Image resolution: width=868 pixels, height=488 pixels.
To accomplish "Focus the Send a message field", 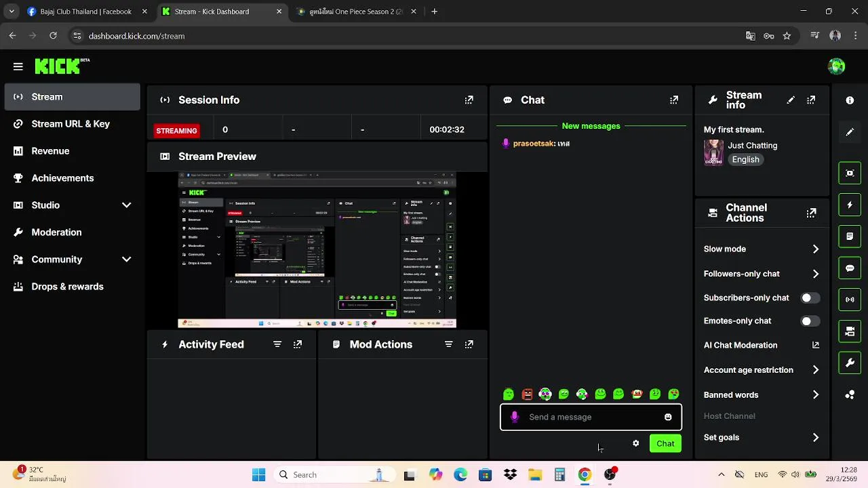I will (591, 417).
